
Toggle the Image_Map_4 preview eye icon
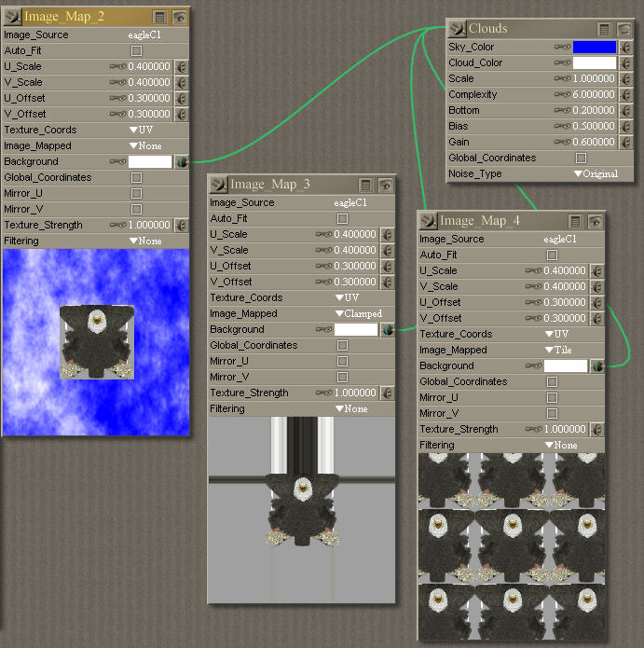pos(596,222)
